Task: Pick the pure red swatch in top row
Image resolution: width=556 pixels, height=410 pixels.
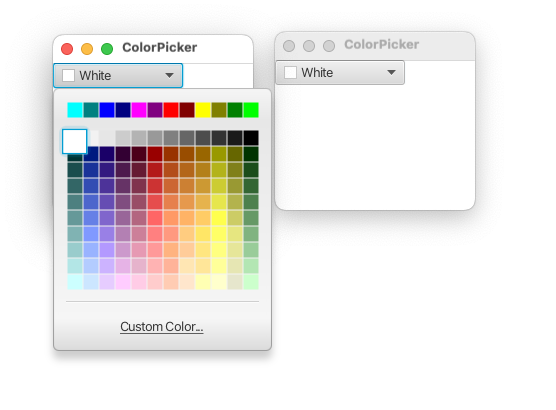Action: pyautogui.click(x=171, y=110)
